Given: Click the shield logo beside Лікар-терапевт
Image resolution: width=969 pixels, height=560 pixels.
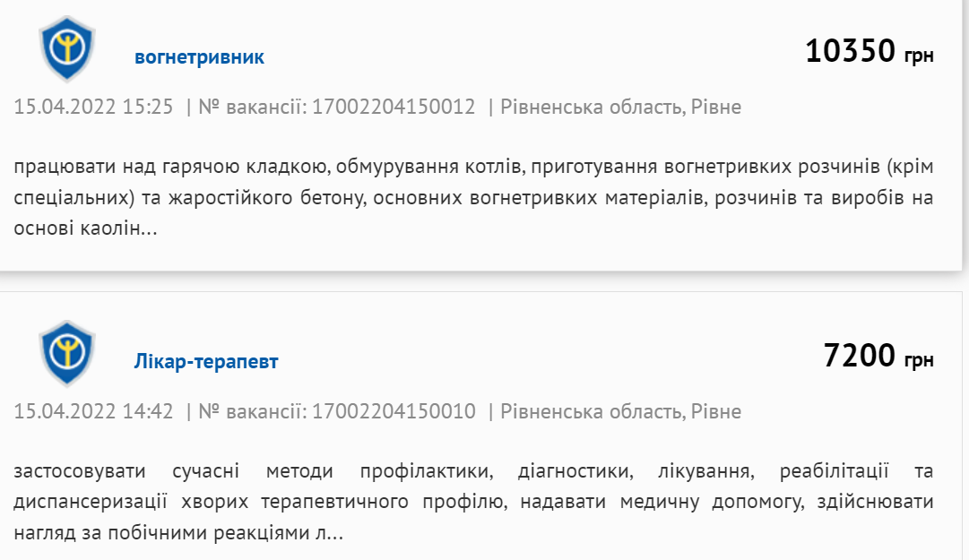Looking at the screenshot, I should 66,353.
